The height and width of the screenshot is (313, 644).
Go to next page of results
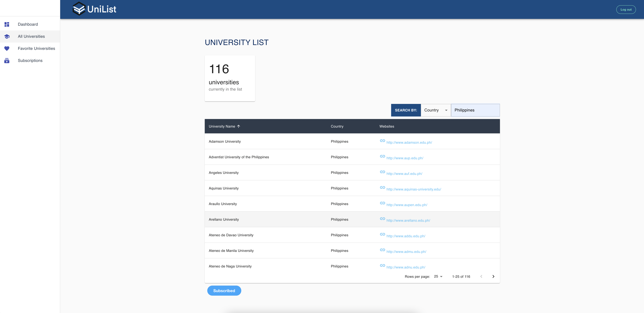[x=493, y=277]
